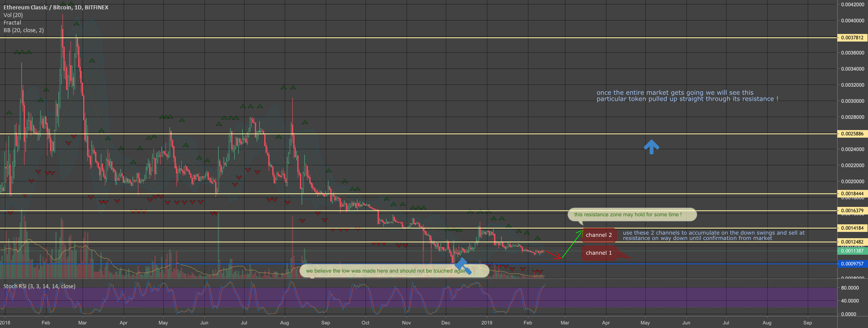868x328 pixels.
Task: Click the large blue up arrow icon
Action: (652, 147)
